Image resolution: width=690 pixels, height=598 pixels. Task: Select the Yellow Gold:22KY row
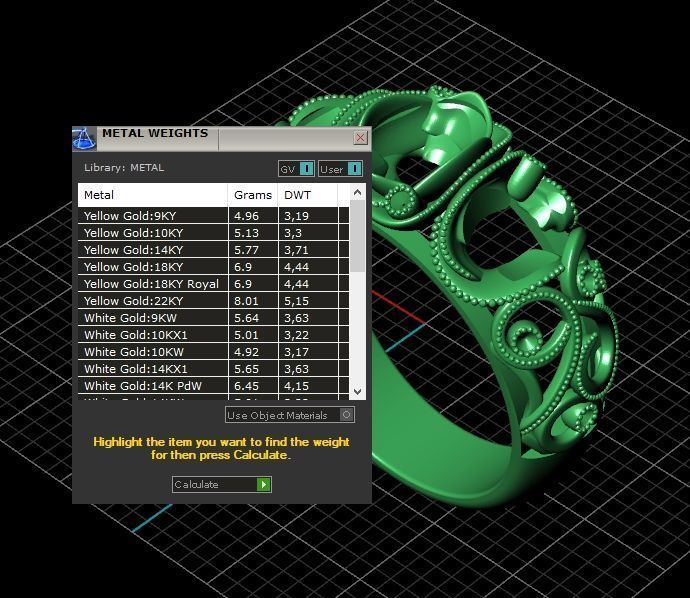coord(213,301)
